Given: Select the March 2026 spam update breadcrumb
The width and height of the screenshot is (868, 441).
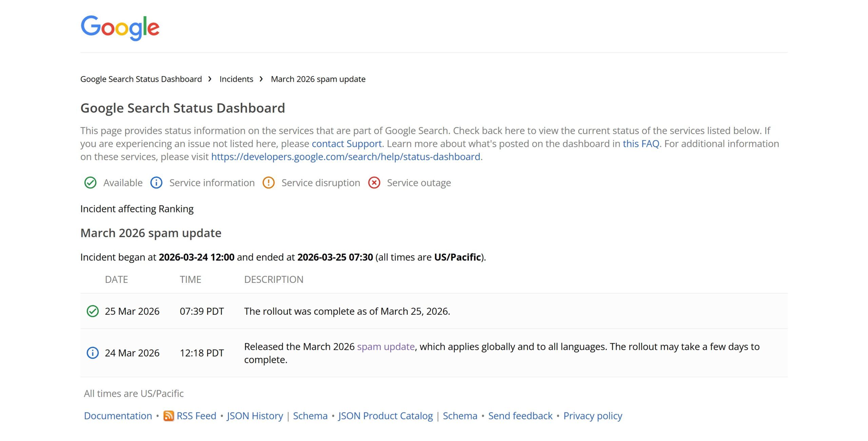Looking at the screenshot, I should coord(317,79).
